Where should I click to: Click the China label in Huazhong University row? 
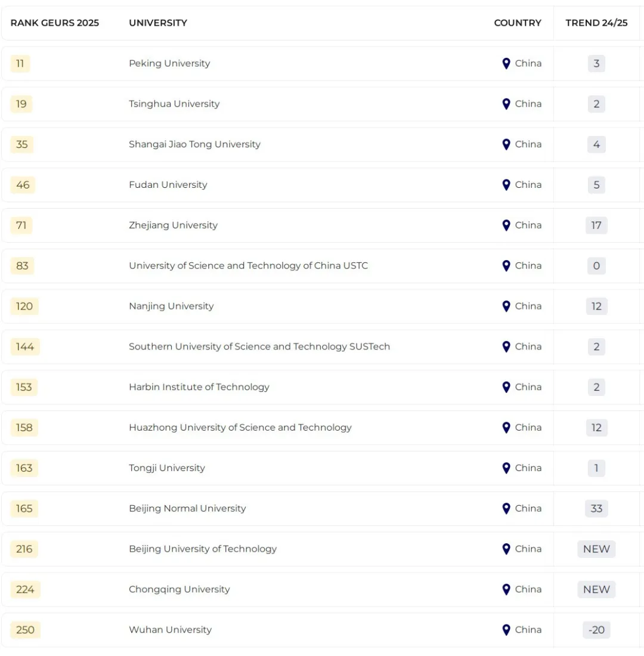(528, 428)
